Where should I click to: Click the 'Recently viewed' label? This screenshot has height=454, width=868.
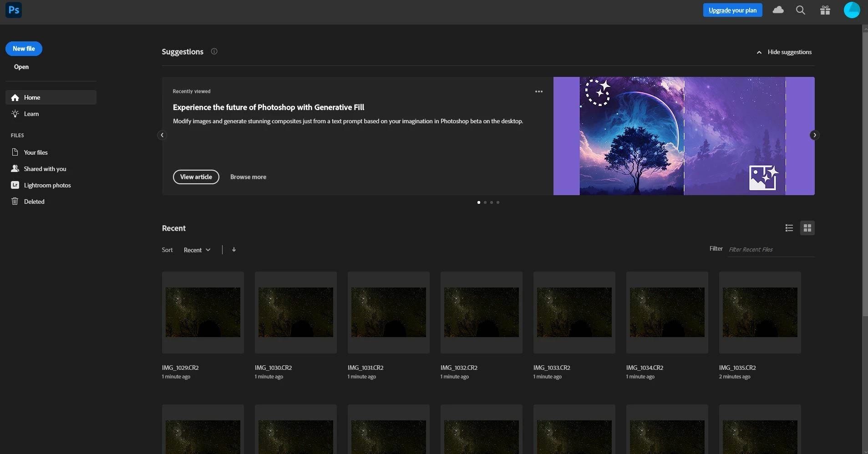tap(192, 91)
